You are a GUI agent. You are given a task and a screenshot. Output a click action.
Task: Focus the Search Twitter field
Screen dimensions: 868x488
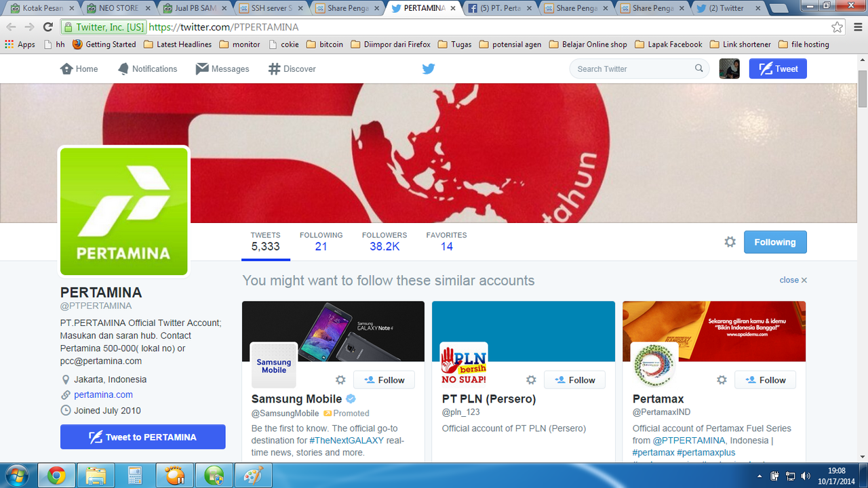click(639, 68)
